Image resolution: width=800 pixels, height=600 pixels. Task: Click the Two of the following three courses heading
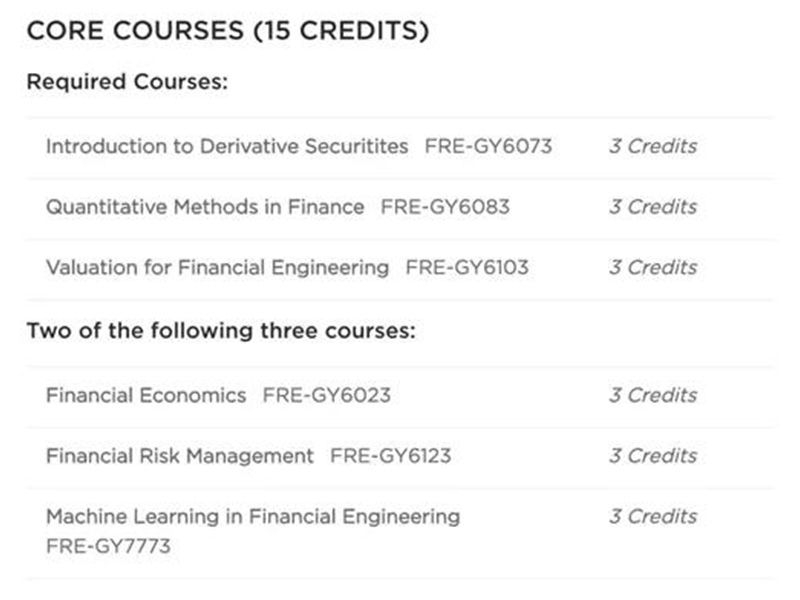tap(221, 331)
